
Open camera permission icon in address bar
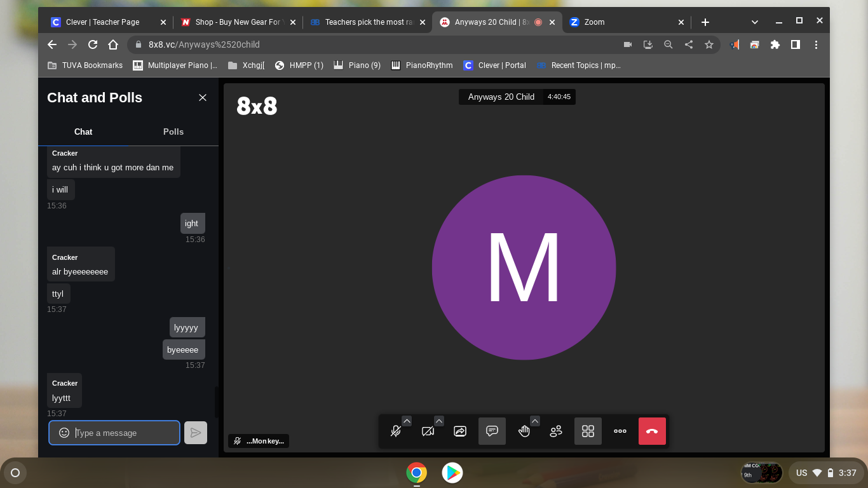(628, 44)
